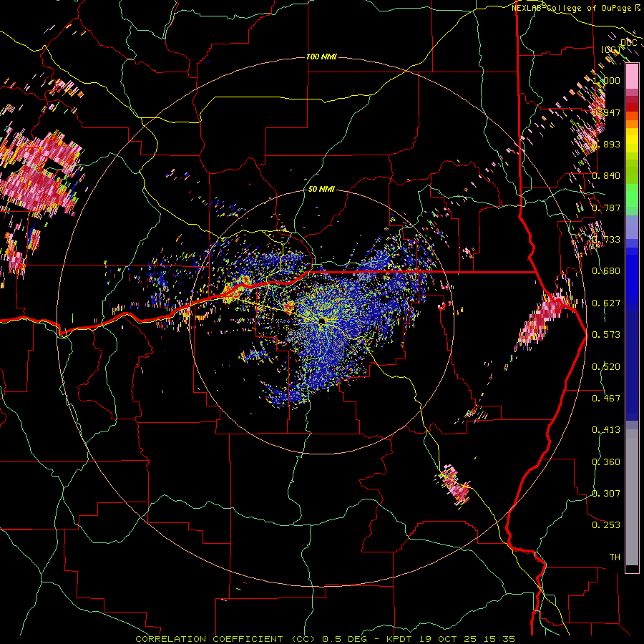The height and width of the screenshot is (644, 644).
Task: Click the 19 OCT 25 date text
Action: pyautogui.click(x=448, y=639)
